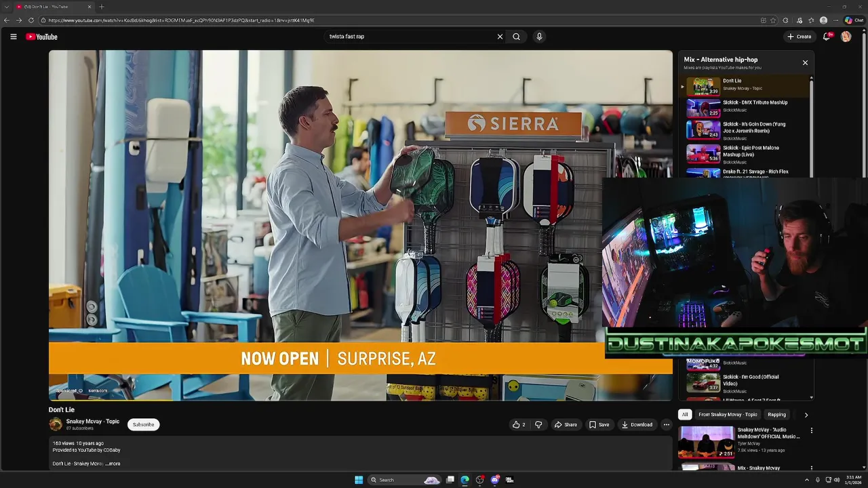Screen dimensions: 868x488
Task: Save the video to a playlist
Action: (599, 425)
